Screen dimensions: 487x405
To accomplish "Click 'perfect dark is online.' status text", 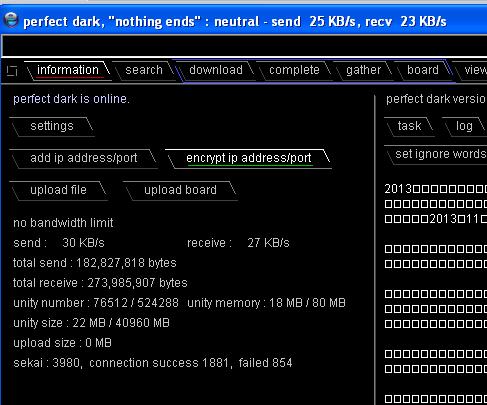I will tap(71, 99).
